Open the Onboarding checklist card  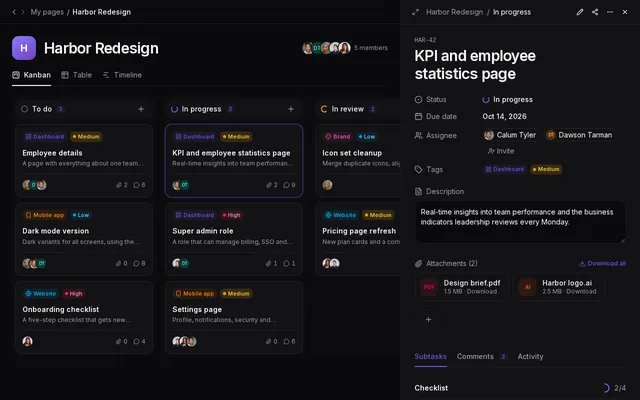click(84, 317)
